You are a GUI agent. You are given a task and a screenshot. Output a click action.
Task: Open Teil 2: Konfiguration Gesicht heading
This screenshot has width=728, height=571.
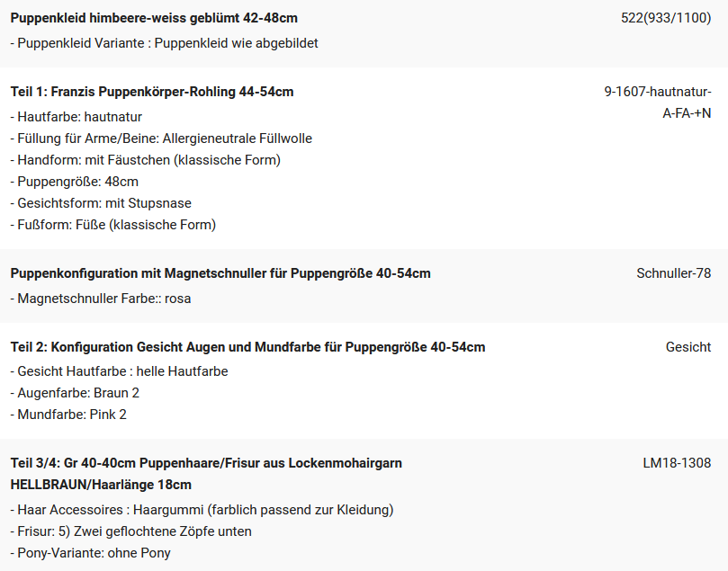tap(248, 347)
